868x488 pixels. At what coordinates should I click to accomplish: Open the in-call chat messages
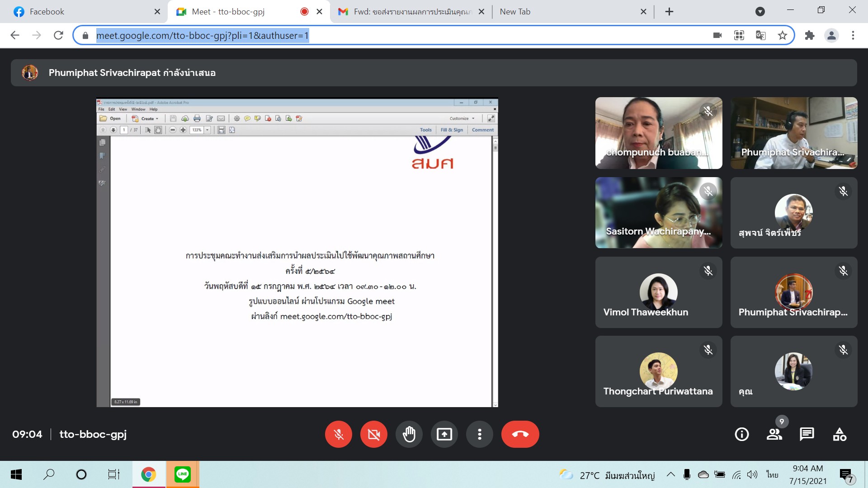pos(807,434)
